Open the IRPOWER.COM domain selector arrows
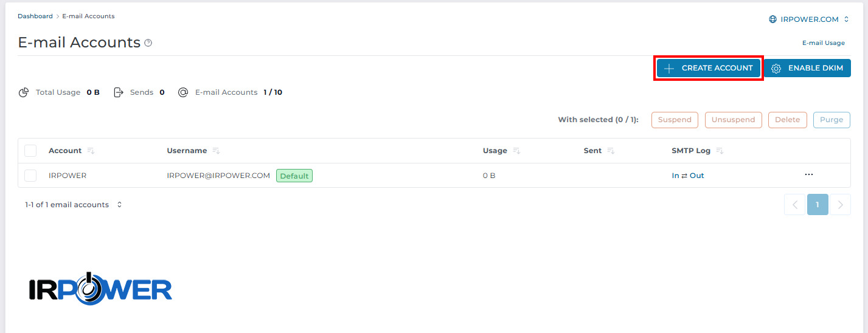The width and height of the screenshot is (868, 333). pos(846,19)
